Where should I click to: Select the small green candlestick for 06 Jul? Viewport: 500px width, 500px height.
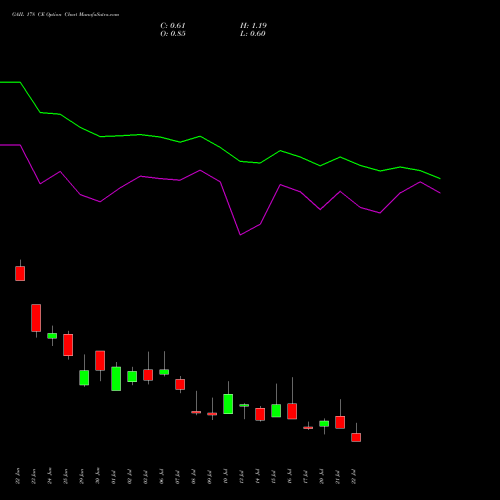[x=164, y=372]
